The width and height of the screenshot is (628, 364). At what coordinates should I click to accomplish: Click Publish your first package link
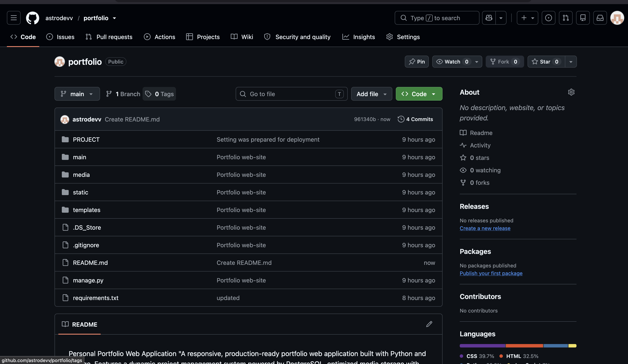(491, 273)
